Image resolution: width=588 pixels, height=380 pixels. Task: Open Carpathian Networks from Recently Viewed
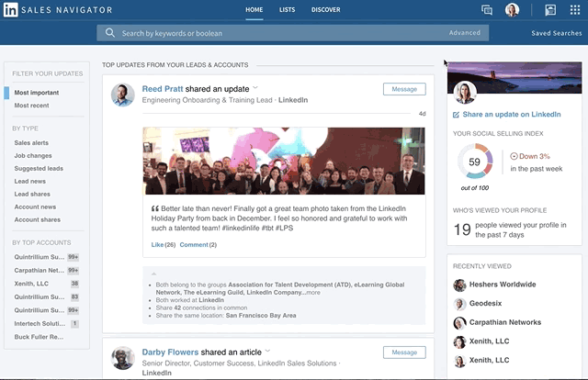[505, 322]
